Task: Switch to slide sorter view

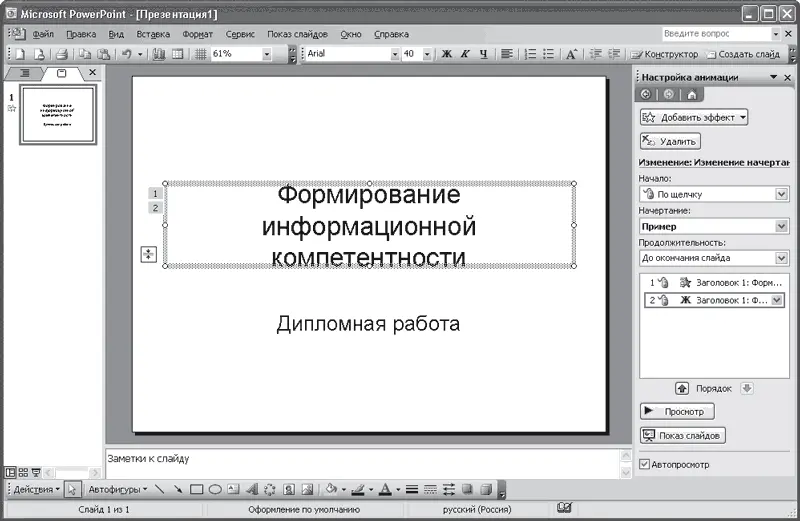Action: [x=23, y=472]
